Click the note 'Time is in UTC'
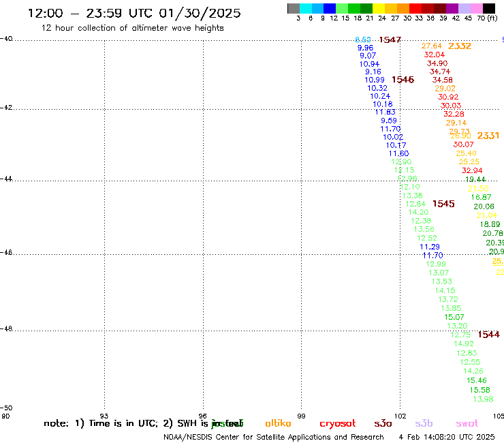Screen dimensions: 504x443 (x=123, y=423)
